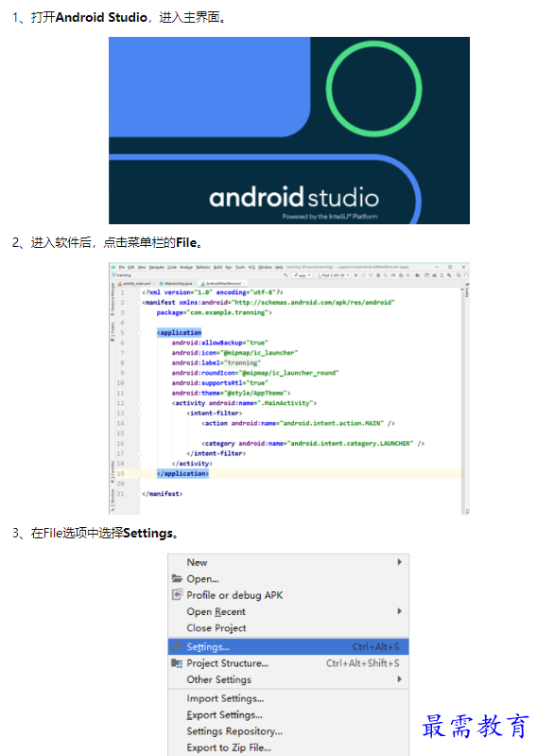
Task: Expand the New submenu arrow
Action: click(399, 562)
